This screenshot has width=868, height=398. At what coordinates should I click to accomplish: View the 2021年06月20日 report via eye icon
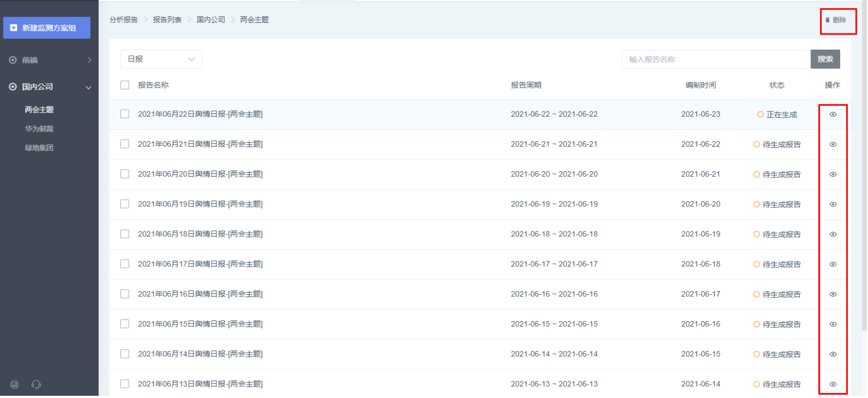[x=833, y=174]
